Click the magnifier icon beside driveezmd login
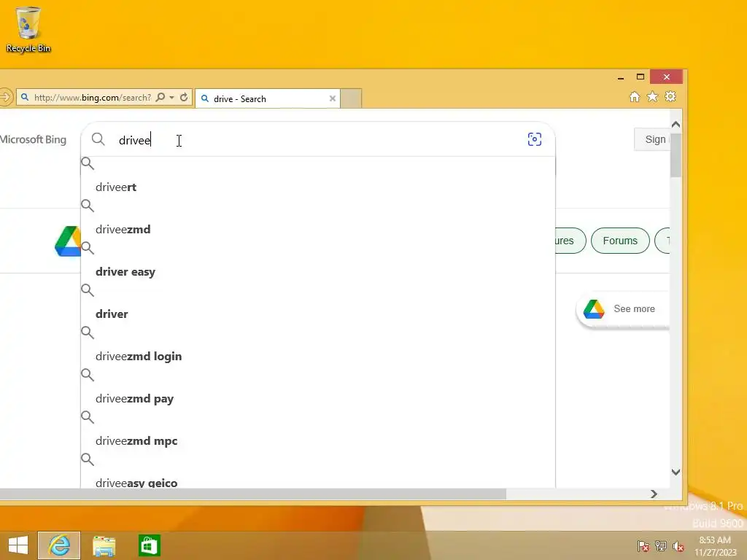This screenshot has height=560, width=747. coord(88,332)
